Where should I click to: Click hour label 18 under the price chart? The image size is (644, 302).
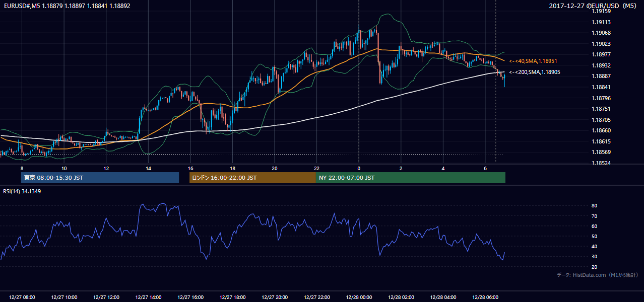[232, 168]
